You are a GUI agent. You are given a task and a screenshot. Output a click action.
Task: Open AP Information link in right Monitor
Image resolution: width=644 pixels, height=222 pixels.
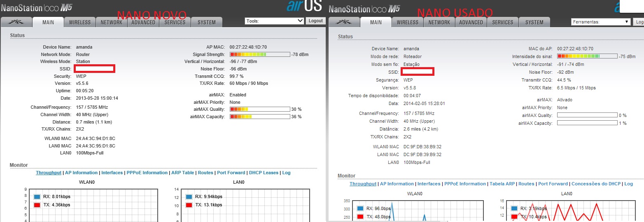pyautogui.click(x=397, y=184)
